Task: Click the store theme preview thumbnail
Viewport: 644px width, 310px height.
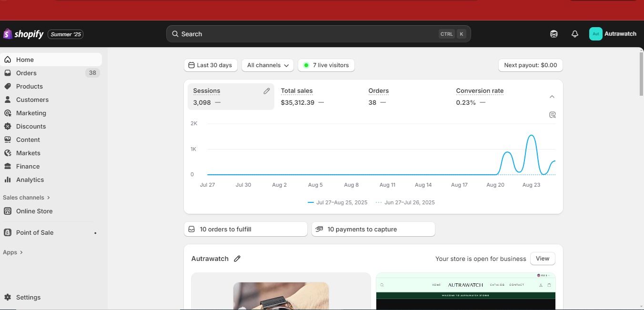Action: (465, 291)
